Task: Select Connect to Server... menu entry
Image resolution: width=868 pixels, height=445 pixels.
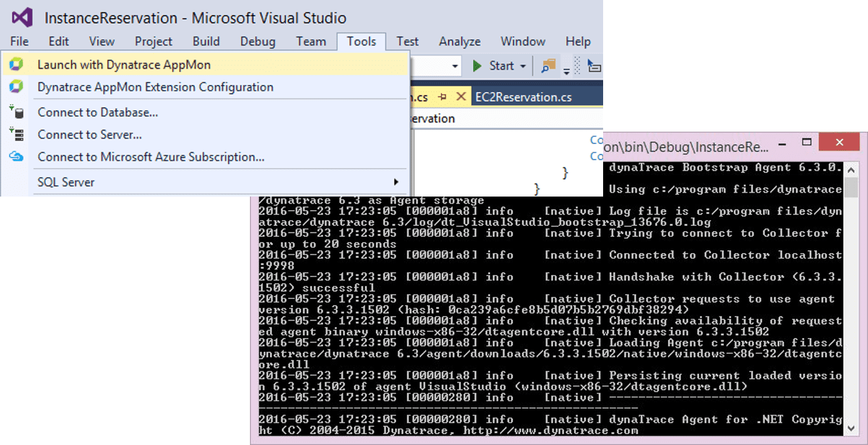Action: tap(205, 134)
